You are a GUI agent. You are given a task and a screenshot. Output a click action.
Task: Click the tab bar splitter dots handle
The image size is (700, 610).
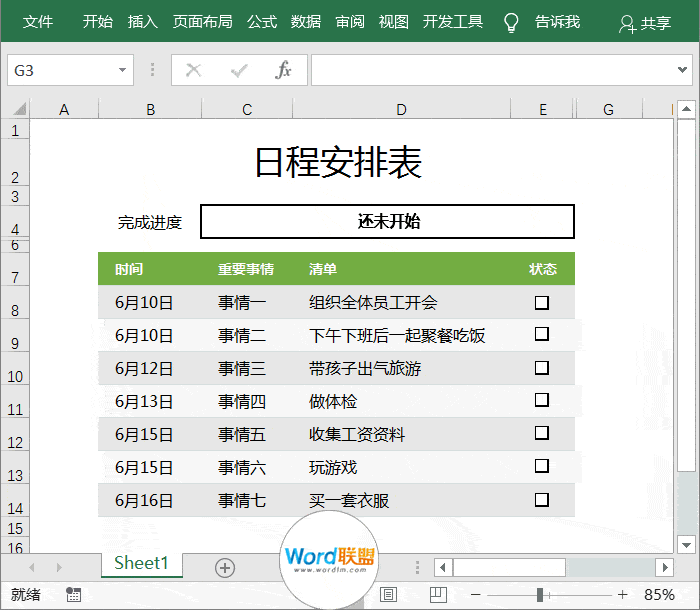(417, 568)
